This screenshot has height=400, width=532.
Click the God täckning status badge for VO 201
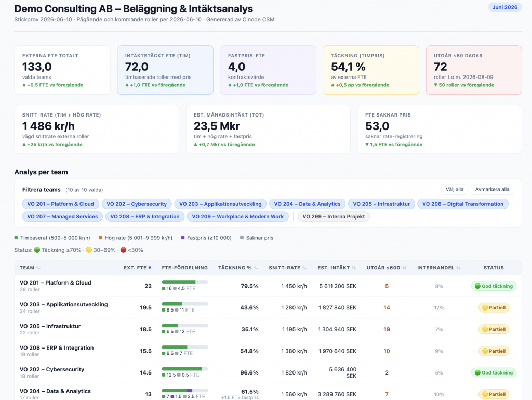coord(494,286)
